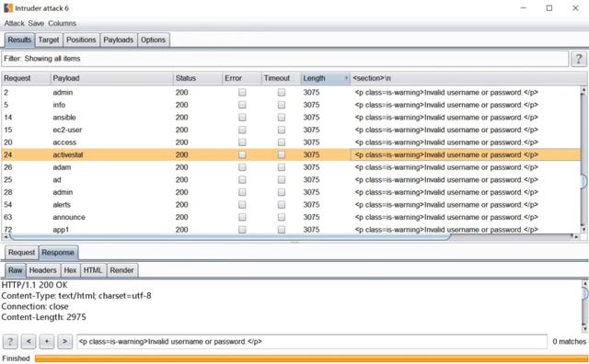This screenshot has height=364, width=589.
Task: Select the highlighted activestat row
Action: (x=291, y=154)
